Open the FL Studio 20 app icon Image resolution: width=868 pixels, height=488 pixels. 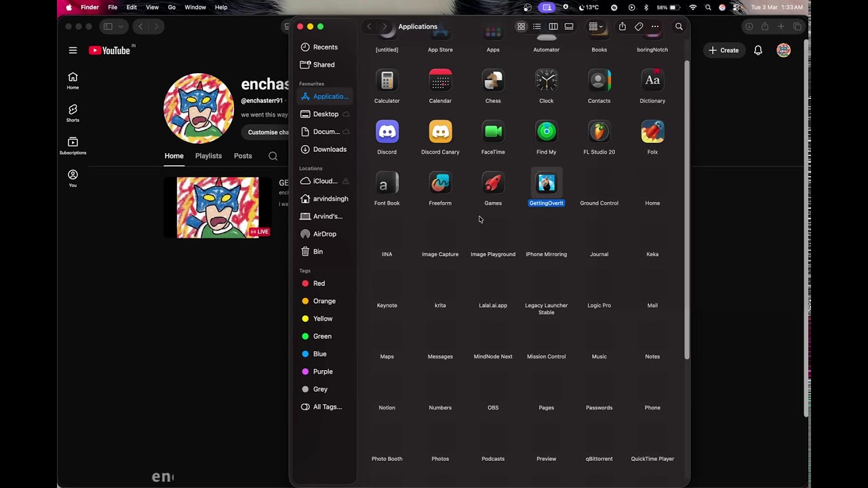(599, 131)
